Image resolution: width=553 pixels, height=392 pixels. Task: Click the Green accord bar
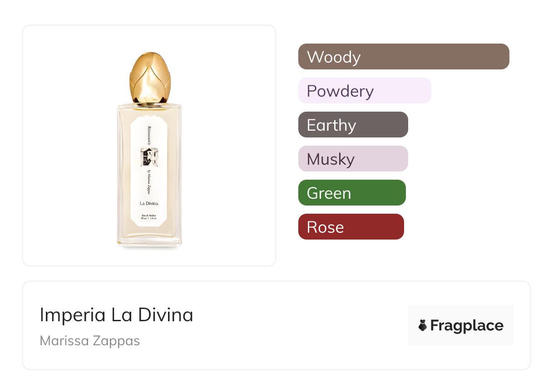point(351,193)
